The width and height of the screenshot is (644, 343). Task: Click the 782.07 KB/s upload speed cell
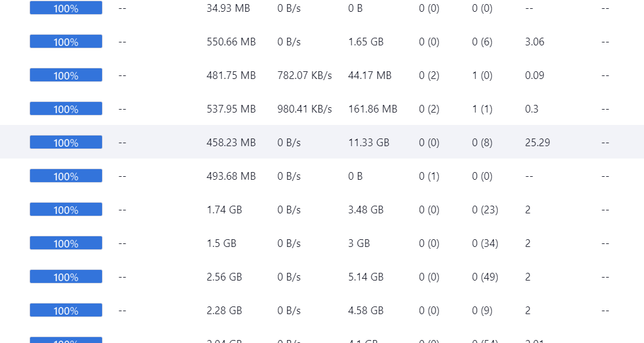304,75
